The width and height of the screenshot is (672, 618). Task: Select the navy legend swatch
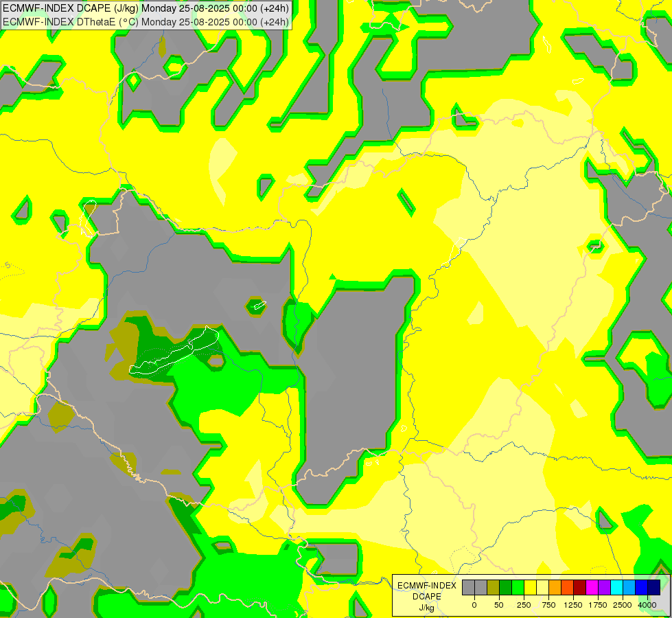click(x=654, y=587)
